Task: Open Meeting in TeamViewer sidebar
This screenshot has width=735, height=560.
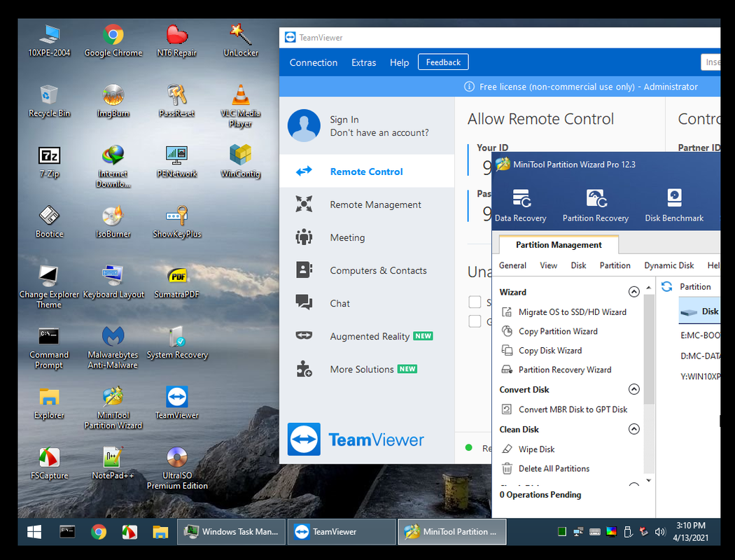Action: (367, 237)
